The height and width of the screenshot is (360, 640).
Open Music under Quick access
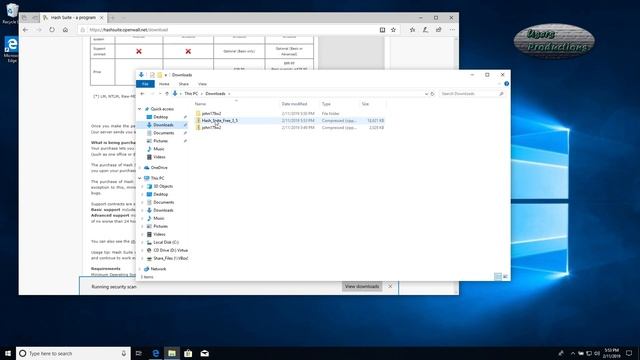tap(159, 149)
